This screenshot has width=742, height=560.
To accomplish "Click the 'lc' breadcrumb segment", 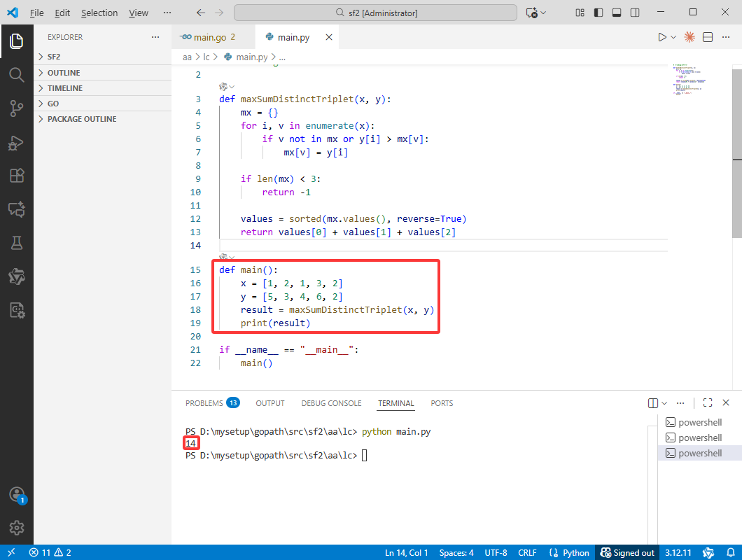I will coord(206,57).
